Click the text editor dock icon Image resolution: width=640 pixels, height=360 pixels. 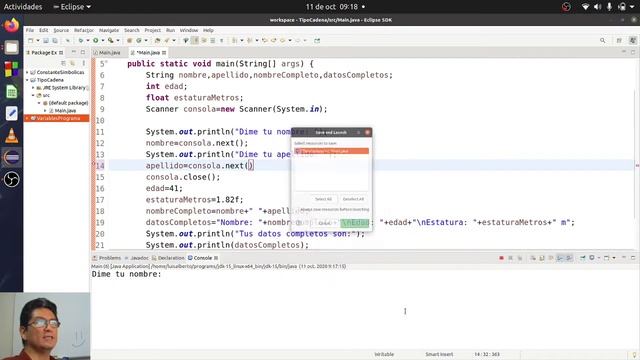pyautogui.click(x=11, y=113)
